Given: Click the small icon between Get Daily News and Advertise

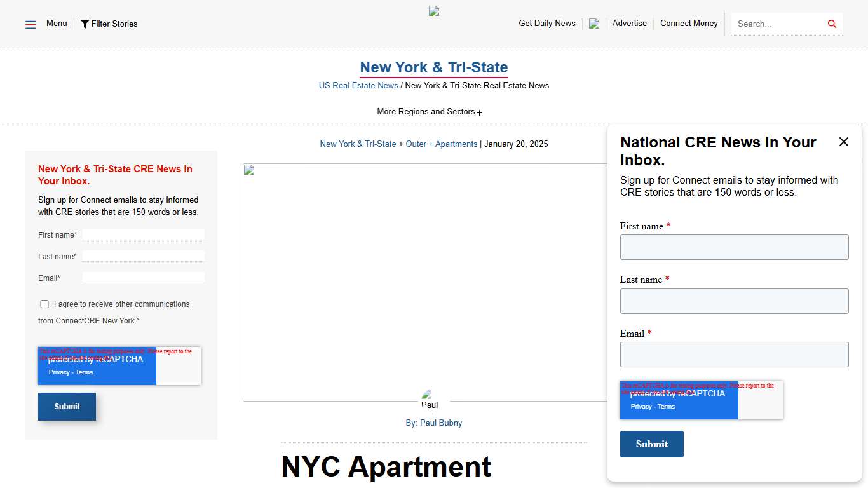Looking at the screenshot, I should [593, 24].
